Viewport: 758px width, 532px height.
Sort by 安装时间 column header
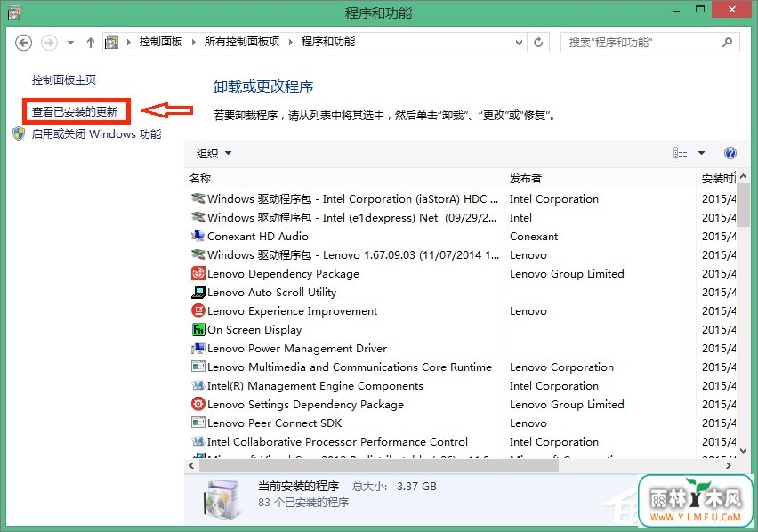click(717, 178)
